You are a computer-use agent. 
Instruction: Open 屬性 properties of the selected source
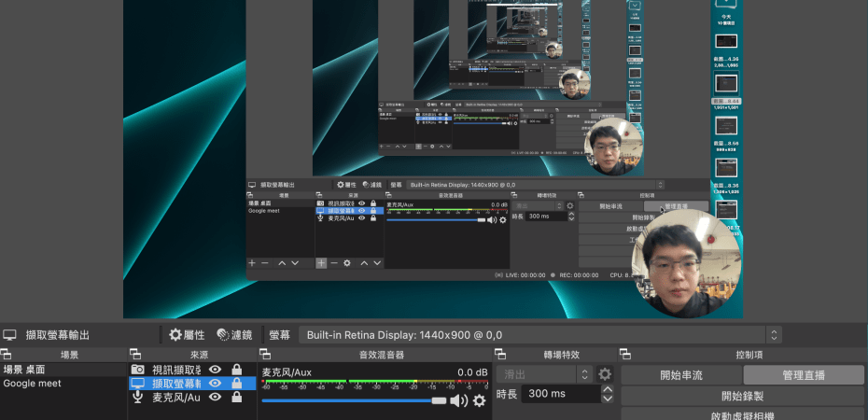(x=187, y=334)
